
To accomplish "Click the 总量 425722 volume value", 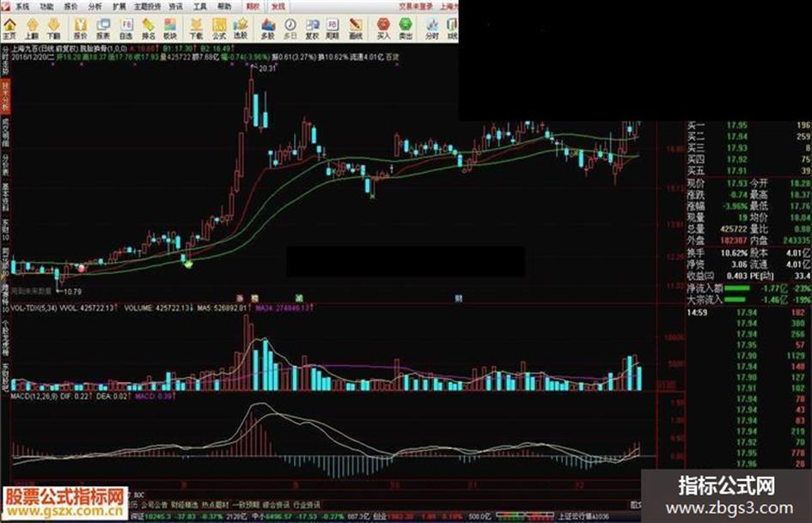I will [734, 228].
